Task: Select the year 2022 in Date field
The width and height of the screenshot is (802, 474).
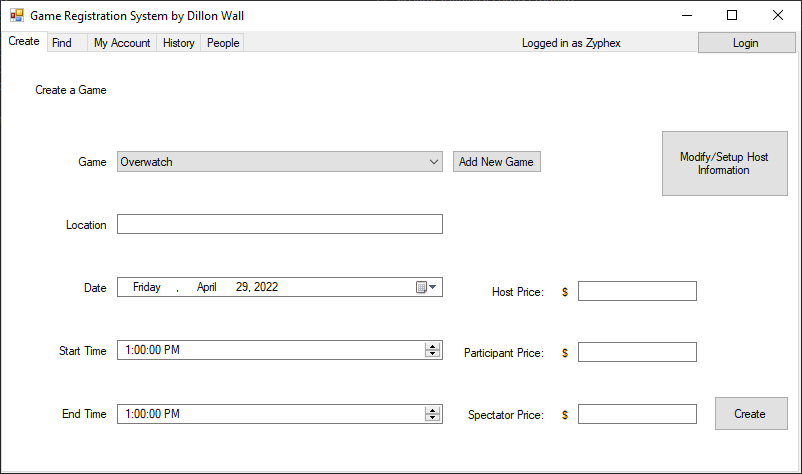Action: pyautogui.click(x=266, y=287)
